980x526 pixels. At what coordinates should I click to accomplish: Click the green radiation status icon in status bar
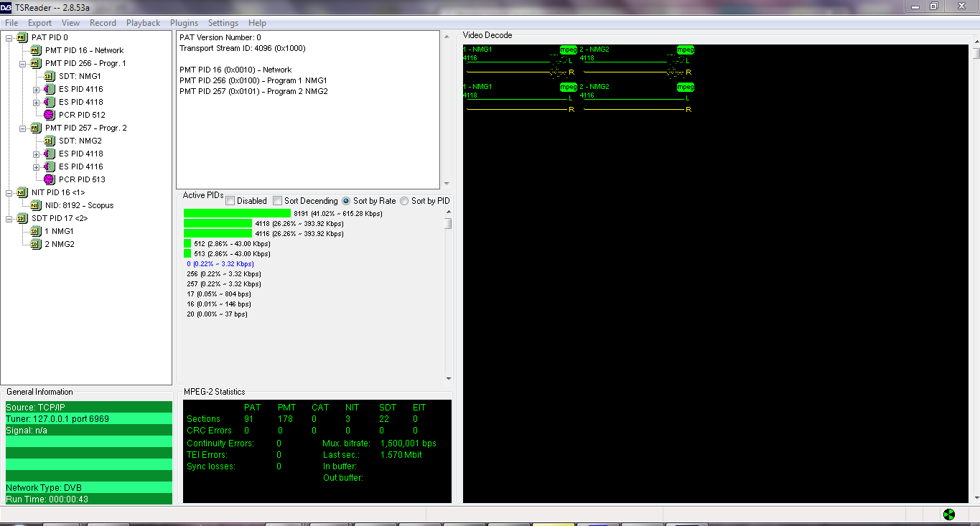click(x=949, y=515)
